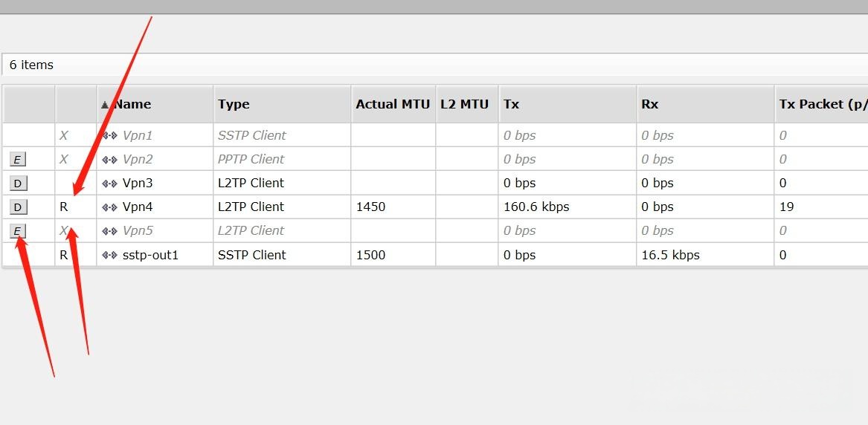Sort interfaces by Rx column header
The height and width of the screenshot is (425, 868).
pyautogui.click(x=649, y=104)
